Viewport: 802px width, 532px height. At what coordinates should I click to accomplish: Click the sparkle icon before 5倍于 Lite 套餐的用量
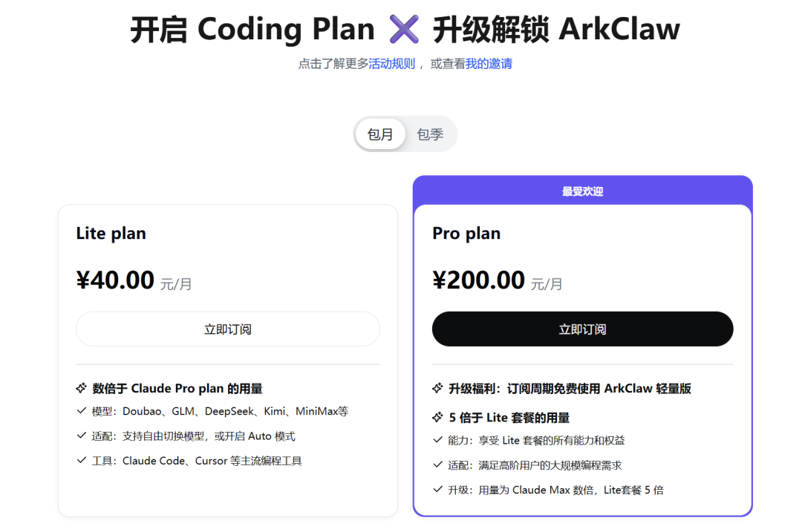[439, 417]
